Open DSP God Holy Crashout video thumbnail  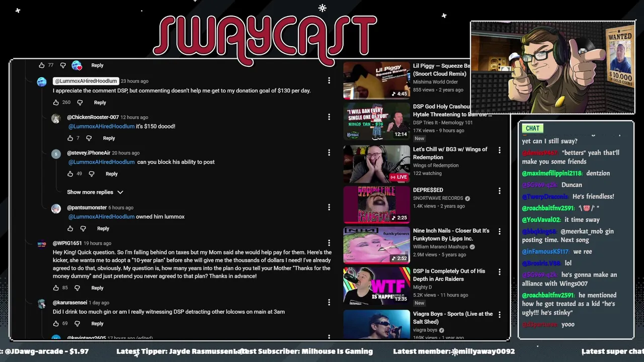tap(376, 121)
